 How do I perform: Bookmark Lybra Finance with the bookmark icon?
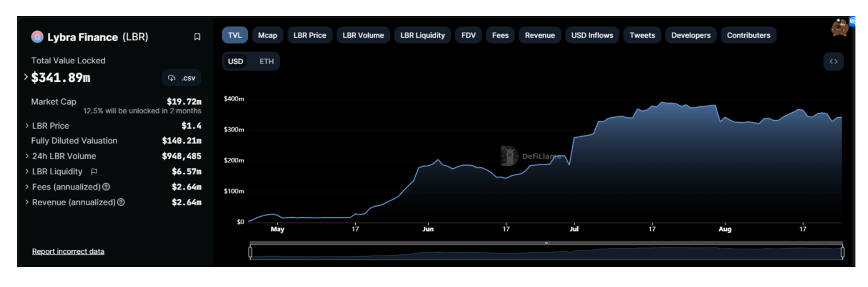(197, 37)
